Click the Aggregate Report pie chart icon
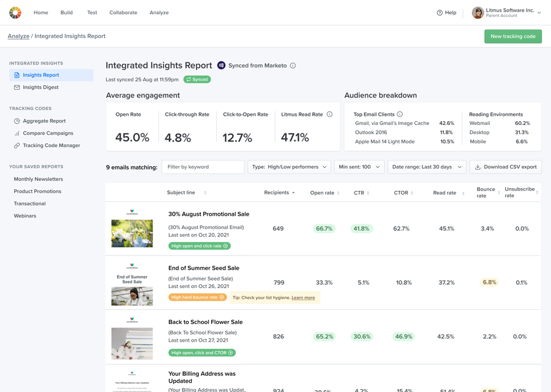This screenshot has height=392, width=551. (x=17, y=121)
